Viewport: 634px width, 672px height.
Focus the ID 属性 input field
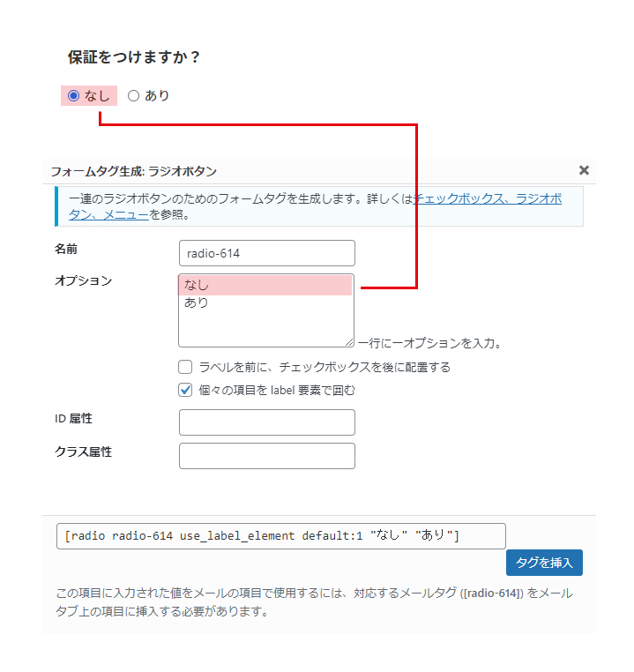266,422
